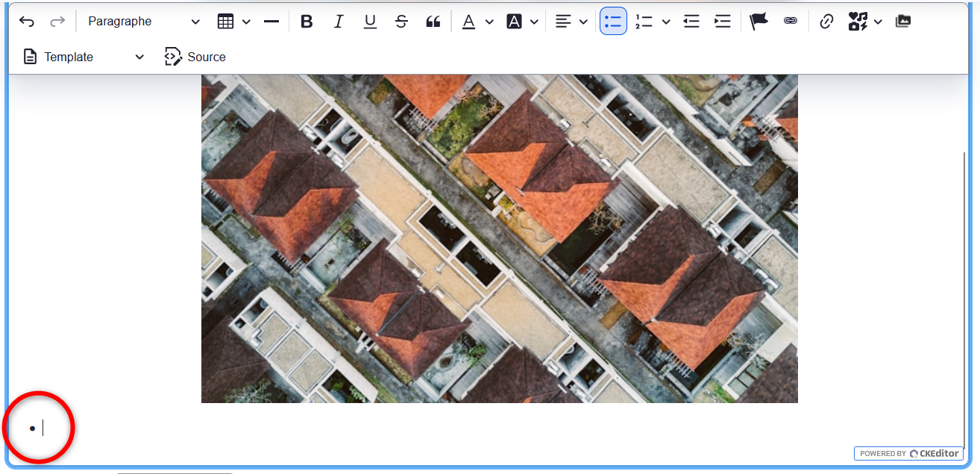This screenshot has height=474, width=980.
Task: Toggle block quote
Action: [x=433, y=22]
